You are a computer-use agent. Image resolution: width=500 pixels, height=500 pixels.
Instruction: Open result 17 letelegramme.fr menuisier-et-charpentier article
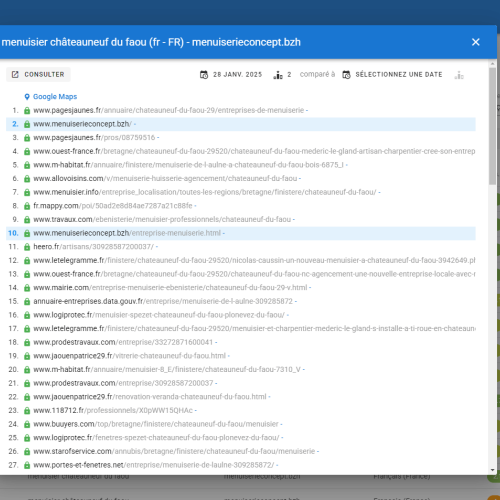[x=254, y=329]
